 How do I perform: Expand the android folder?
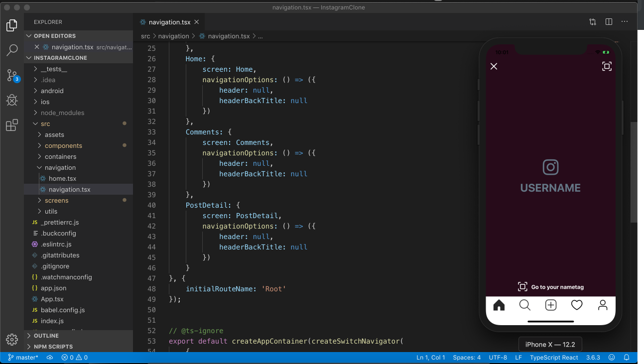(x=52, y=91)
